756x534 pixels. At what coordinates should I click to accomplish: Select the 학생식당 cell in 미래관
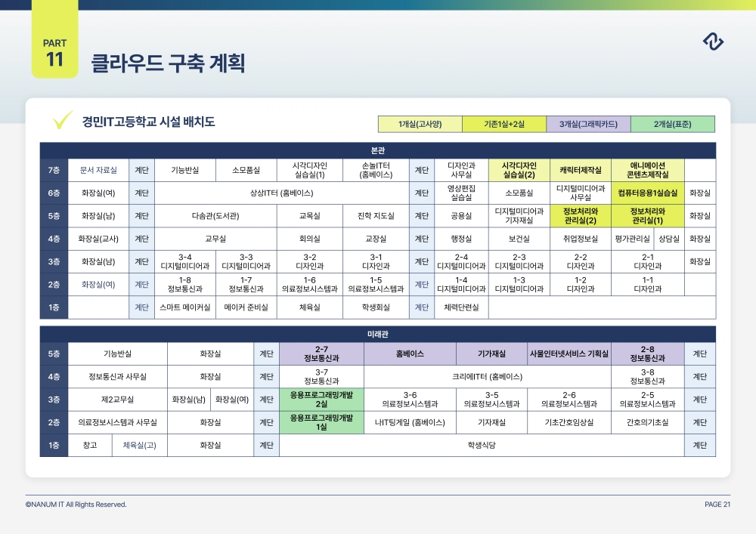(x=482, y=446)
